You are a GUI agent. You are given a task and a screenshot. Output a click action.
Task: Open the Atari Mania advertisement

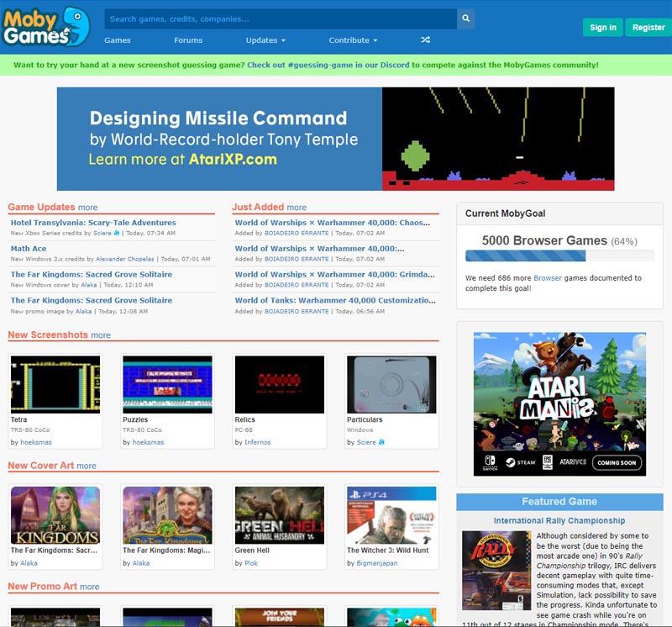click(559, 404)
